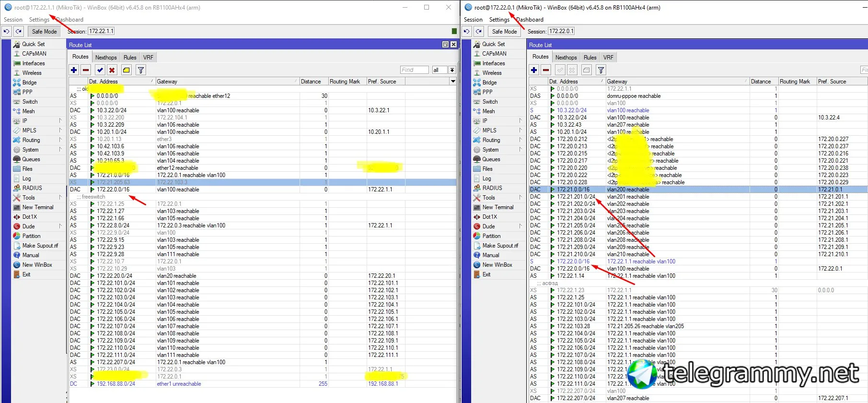The image size is (868, 403).
Task: Expand the Dude submenu in the 172.22.0.1 sidebar
Action: pyautogui.click(x=521, y=226)
